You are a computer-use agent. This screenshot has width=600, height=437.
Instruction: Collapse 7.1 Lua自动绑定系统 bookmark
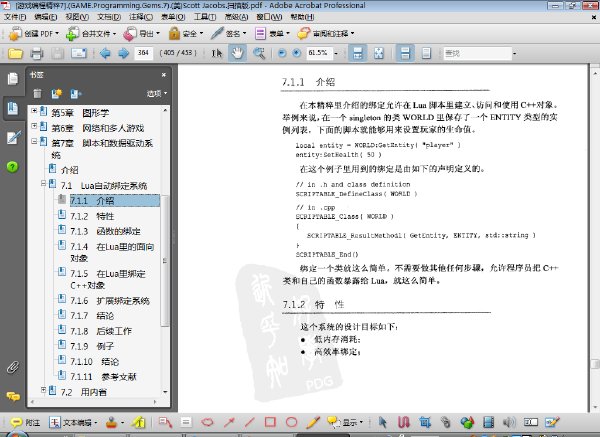coord(44,184)
